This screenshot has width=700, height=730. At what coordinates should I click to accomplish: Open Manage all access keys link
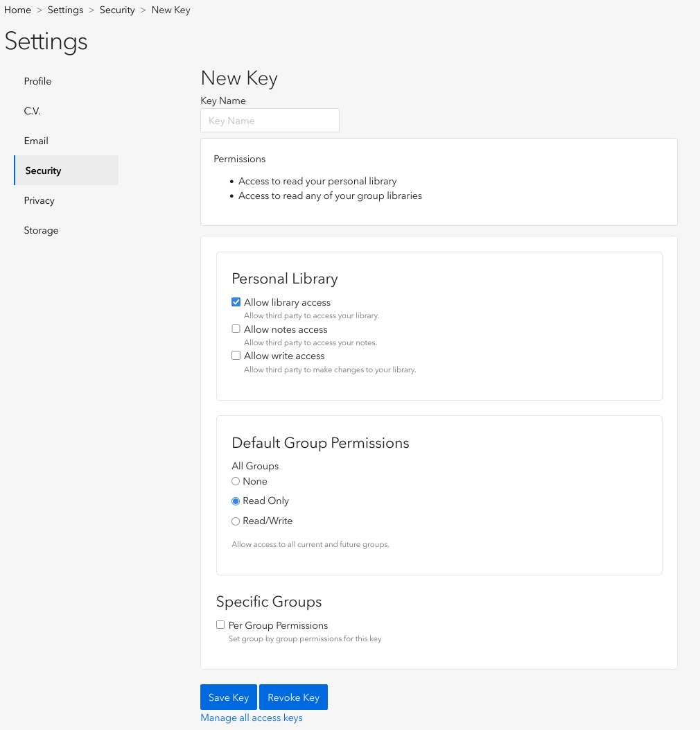tap(252, 718)
